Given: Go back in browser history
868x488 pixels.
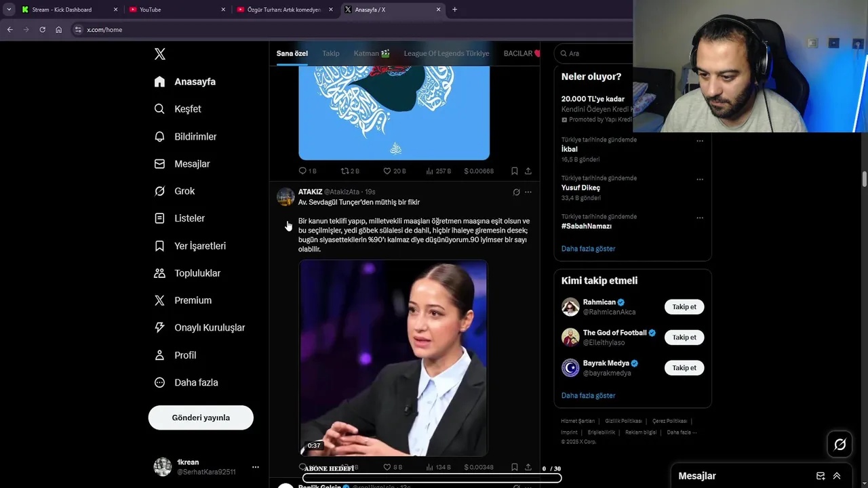Looking at the screenshot, I should coord(9,30).
